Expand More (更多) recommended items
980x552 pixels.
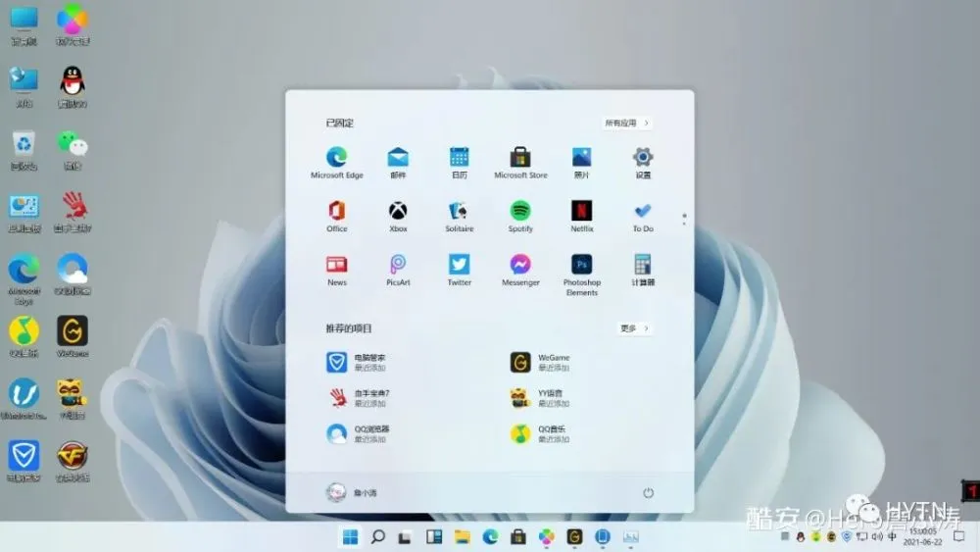point(634,328)
